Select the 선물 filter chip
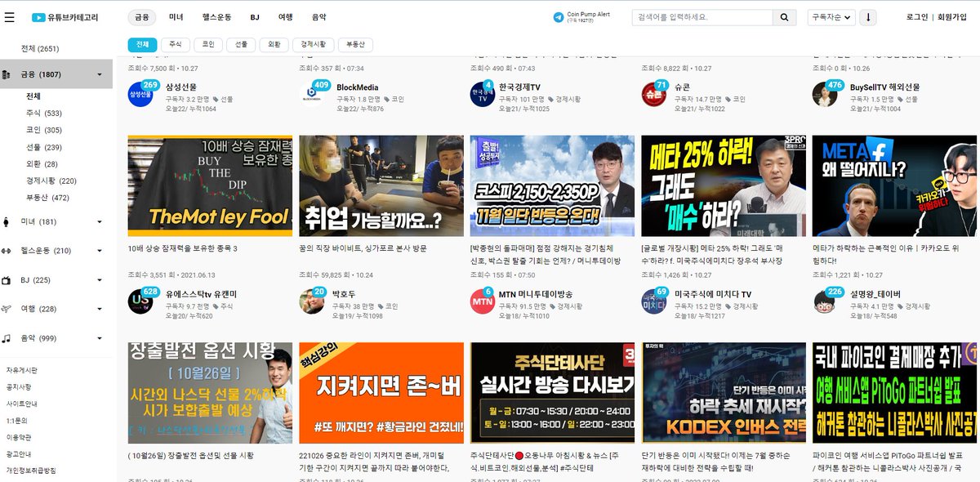Viewport: 980px width, 482px height. point(241,45)
